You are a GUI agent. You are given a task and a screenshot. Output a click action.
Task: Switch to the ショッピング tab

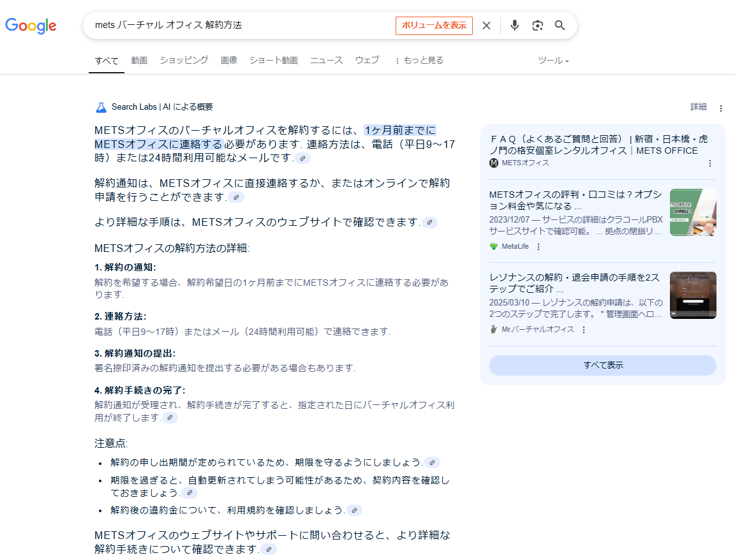click(x=184, y=61)
